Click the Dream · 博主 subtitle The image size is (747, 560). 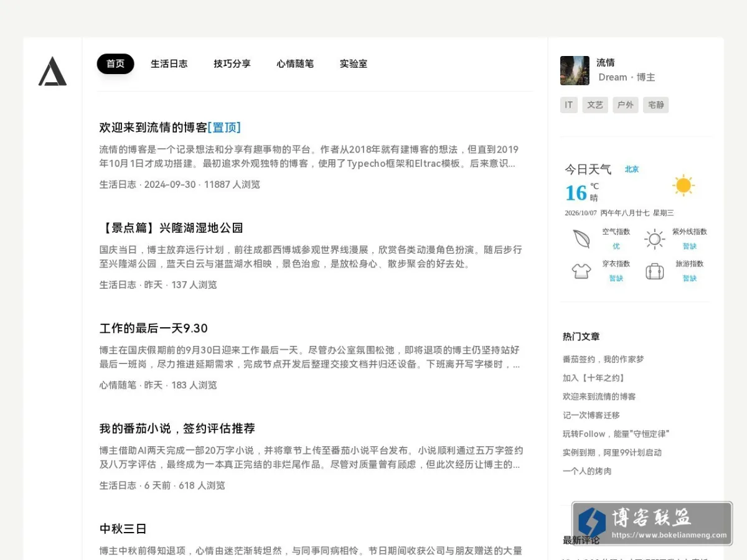[627, 77]
